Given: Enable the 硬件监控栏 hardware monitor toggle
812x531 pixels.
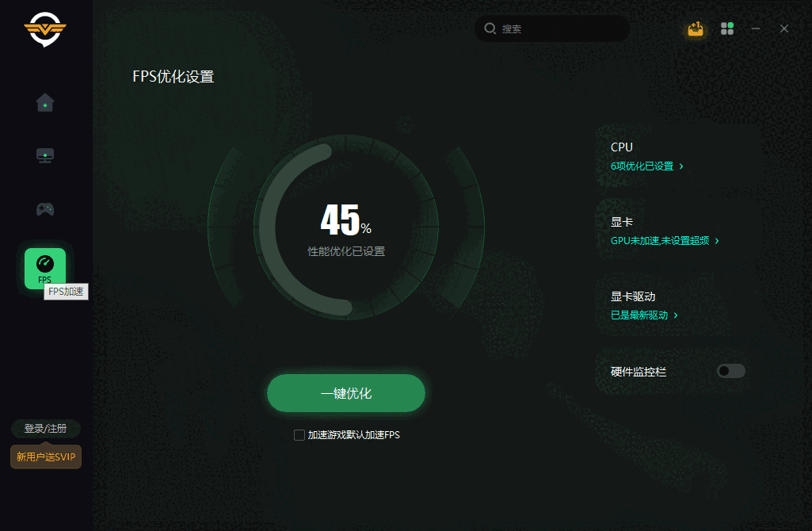Looking at the screenshot, I should point(730,370).
